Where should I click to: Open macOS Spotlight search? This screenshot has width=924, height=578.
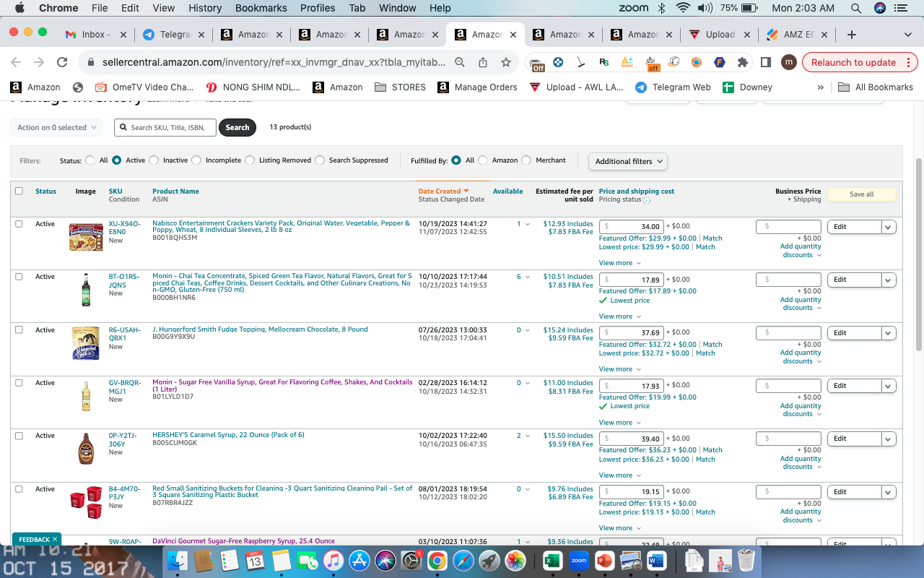click(x=856, y=8)
